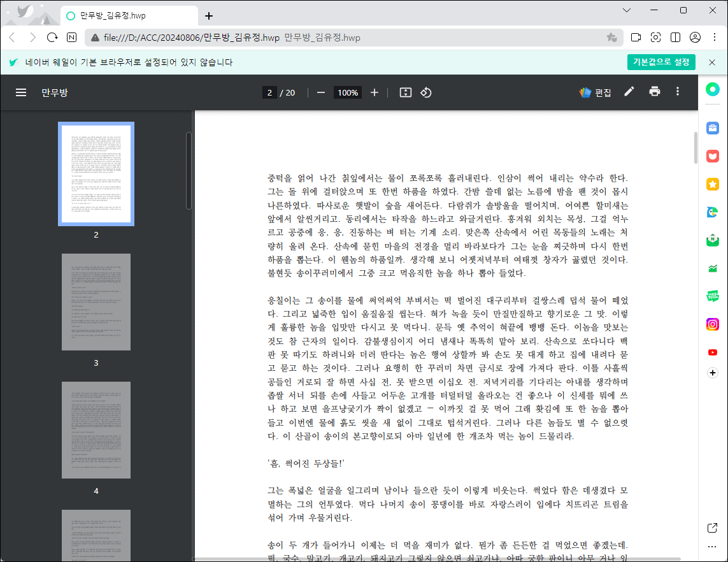Open the green circle sidebar app

coord(712,89)
